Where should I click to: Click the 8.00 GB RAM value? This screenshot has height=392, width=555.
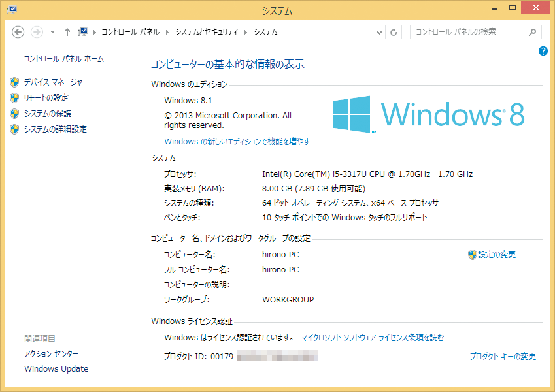(x=314, y=189)
